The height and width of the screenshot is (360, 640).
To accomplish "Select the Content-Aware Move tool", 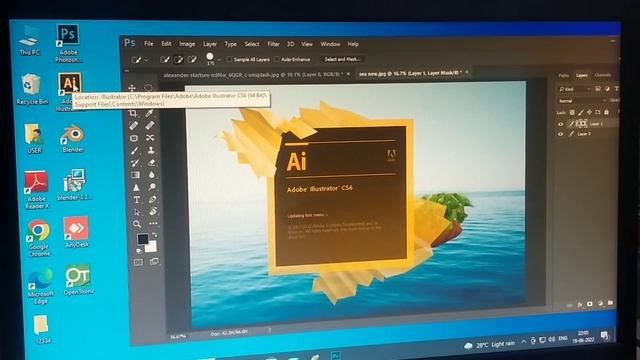I will pyautogui.click(x=150, y=138).
